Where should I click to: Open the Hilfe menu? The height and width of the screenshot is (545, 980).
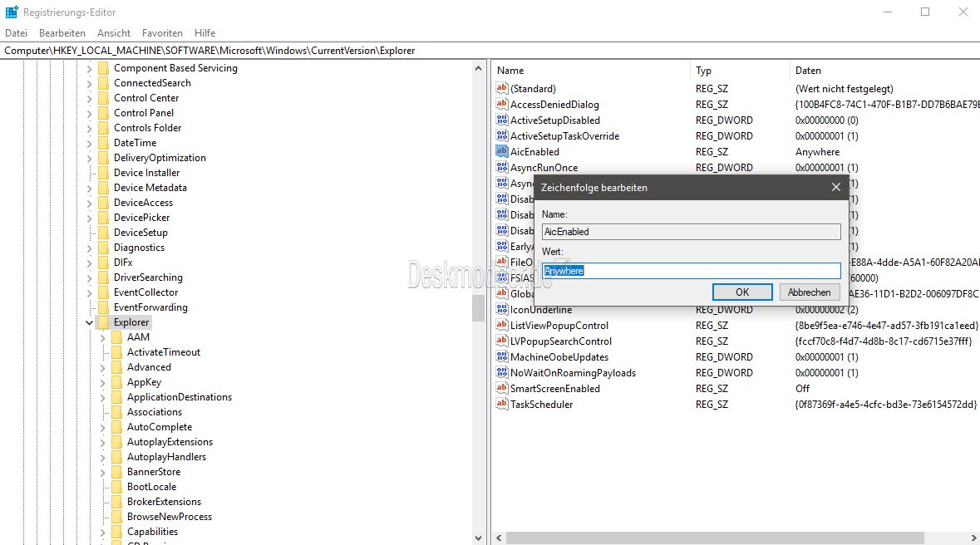pos(205,33)
